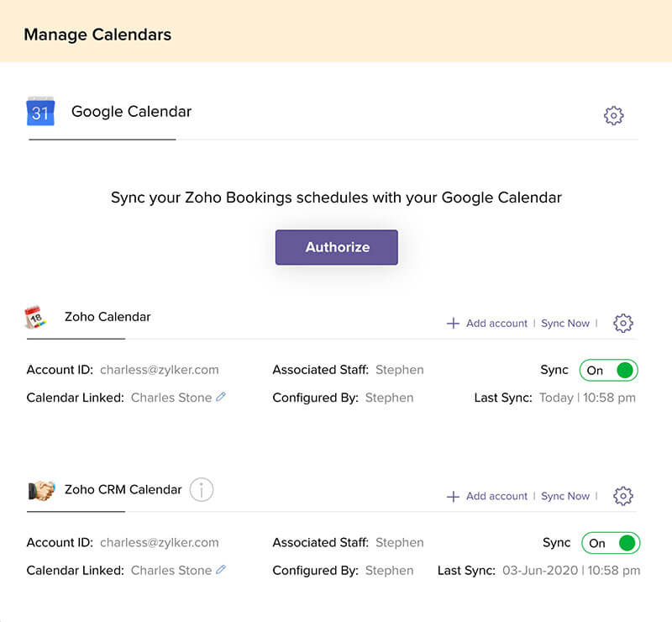The height and width of the screenshot is (622, 672).
Task: Select the Zoho CRM Calendar section heading
Action: point(123,489)
